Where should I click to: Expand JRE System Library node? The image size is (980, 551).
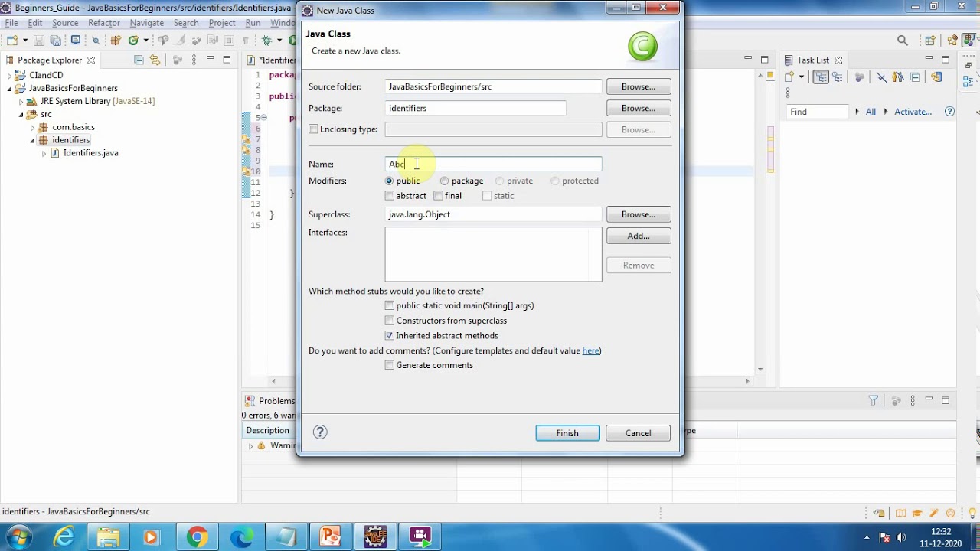(x=21, y=101)
